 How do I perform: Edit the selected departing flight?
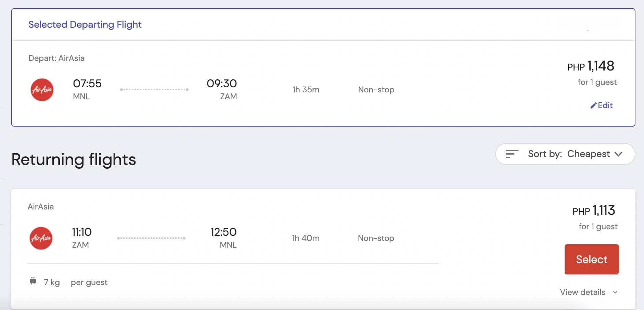click(602, 105)
